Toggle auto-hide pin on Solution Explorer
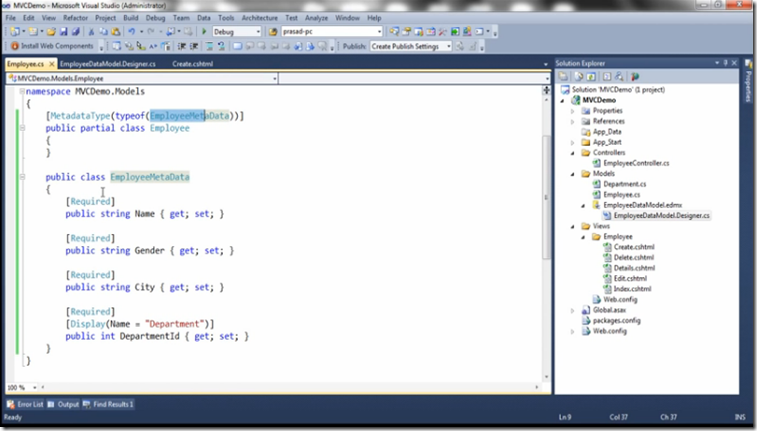 coord(726,63)
